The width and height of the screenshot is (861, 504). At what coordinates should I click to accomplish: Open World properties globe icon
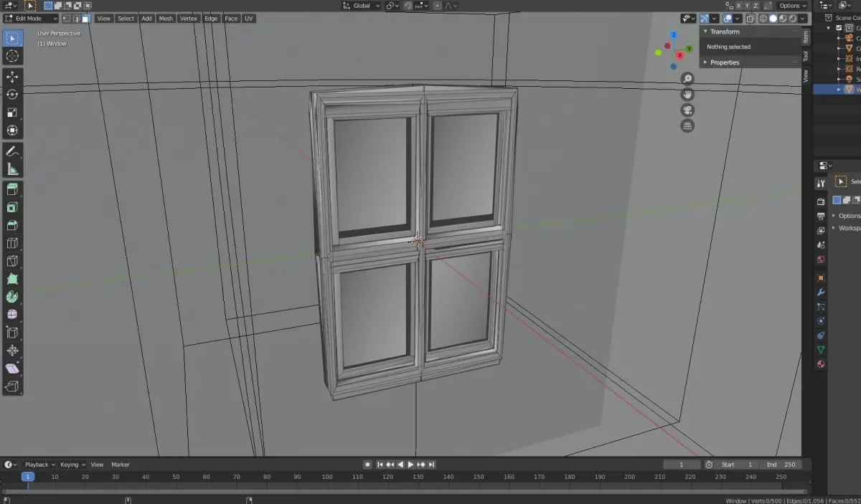(x=821, y=260)
